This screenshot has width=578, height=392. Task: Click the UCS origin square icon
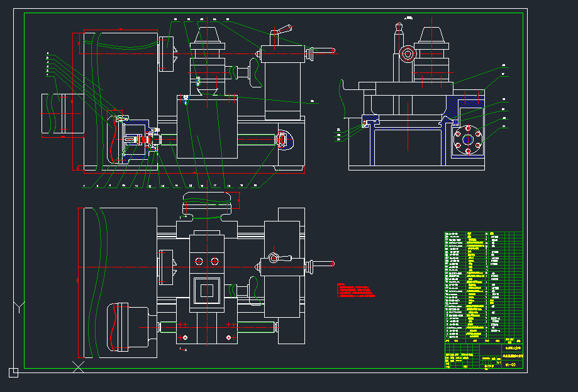coord(13,372)
